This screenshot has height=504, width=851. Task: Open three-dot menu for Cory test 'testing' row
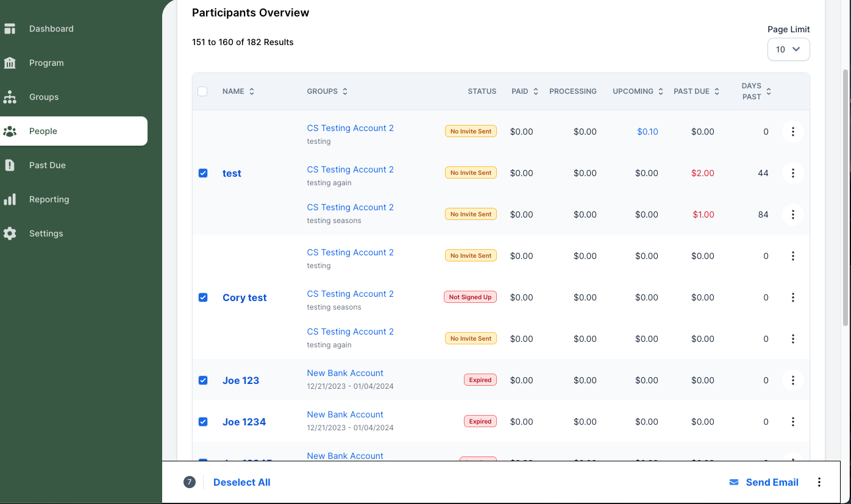coord(792,256)
